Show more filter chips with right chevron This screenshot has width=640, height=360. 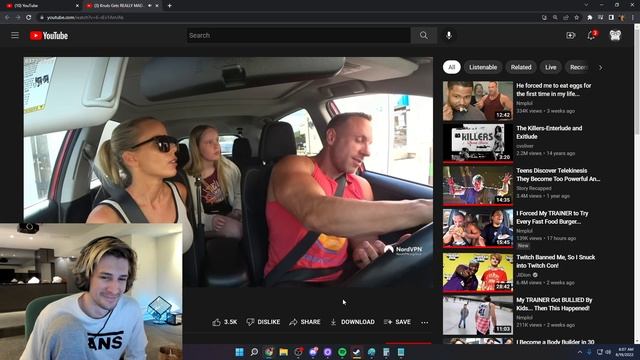coord(600,68)
